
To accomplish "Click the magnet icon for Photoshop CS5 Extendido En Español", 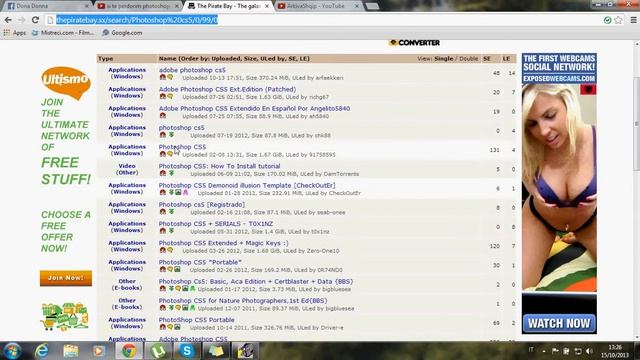I will point(162,116).
